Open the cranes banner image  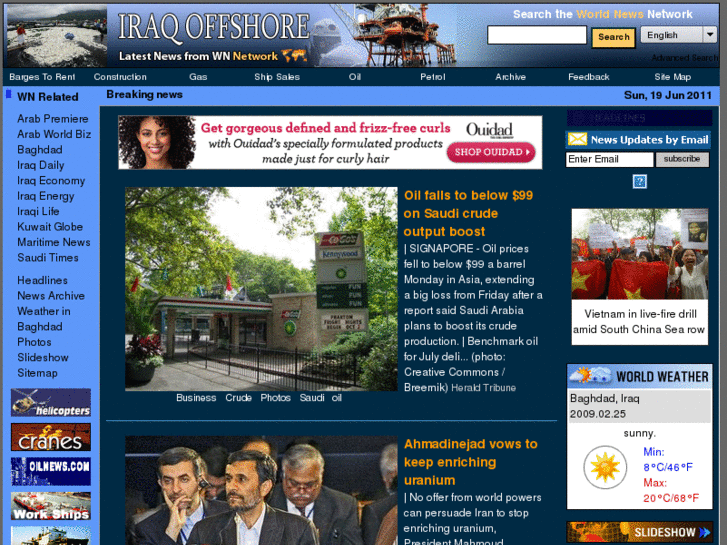(51, 437)
